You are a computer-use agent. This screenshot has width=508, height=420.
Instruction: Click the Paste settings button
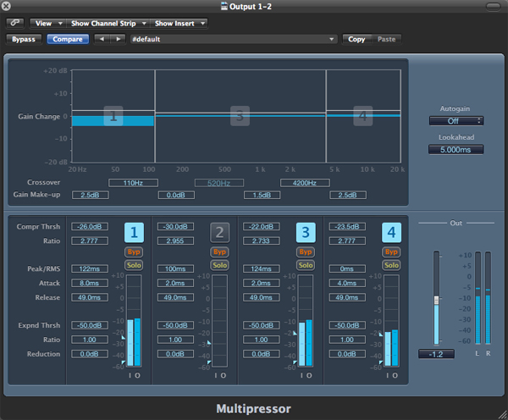[x=387, y=39]
